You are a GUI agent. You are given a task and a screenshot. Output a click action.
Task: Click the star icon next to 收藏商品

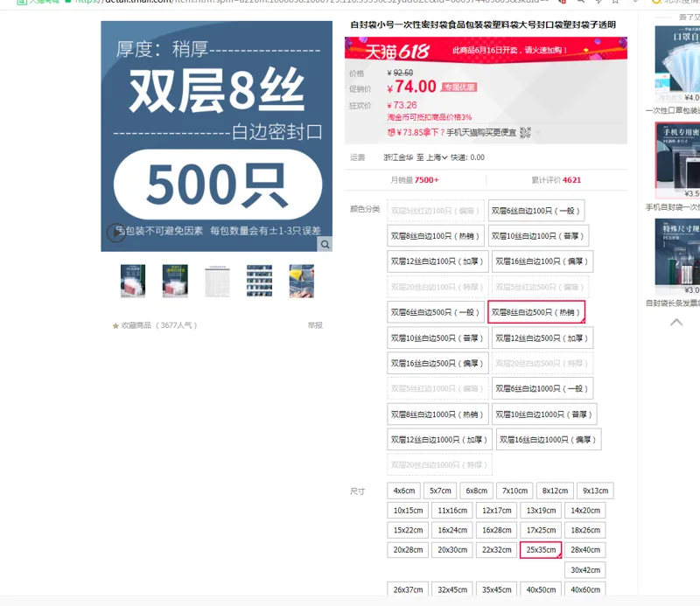[115, 326]
